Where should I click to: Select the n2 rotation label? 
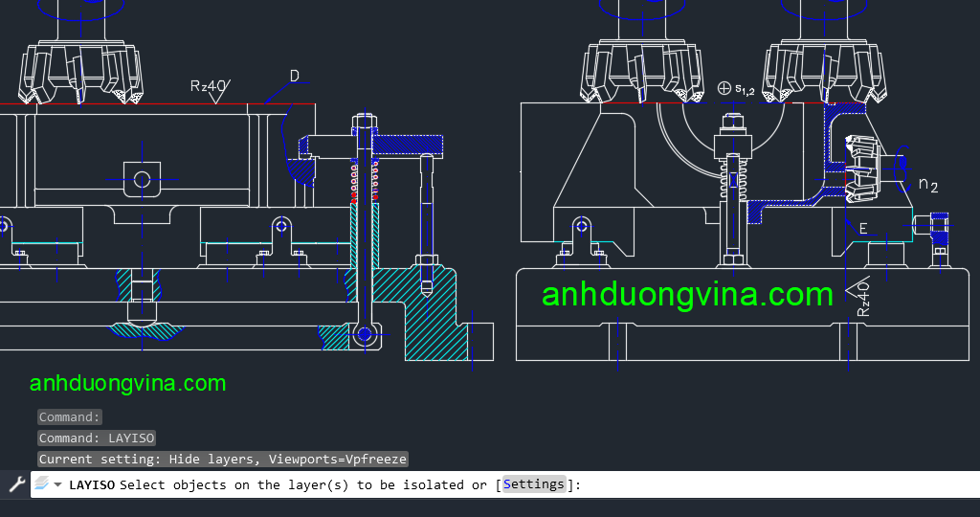pyautogui.click(x=927, y=184)
